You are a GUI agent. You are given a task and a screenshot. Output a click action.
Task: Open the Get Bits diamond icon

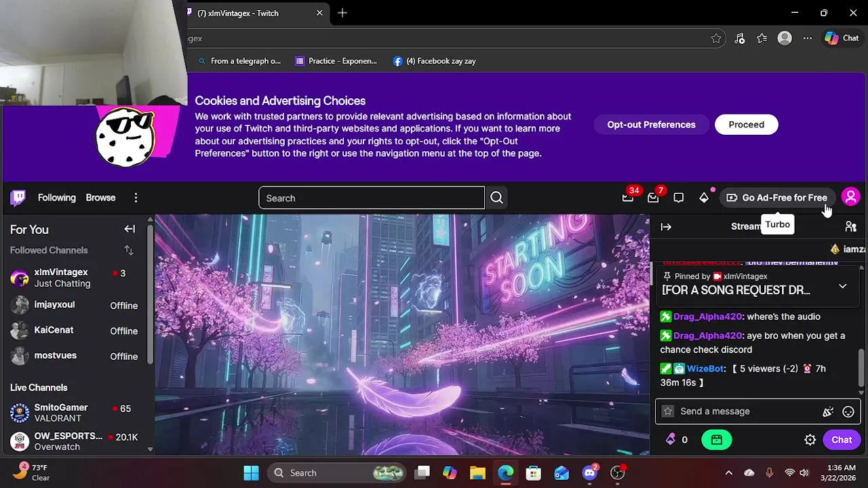pyautogui.click(x=704, y=198)
